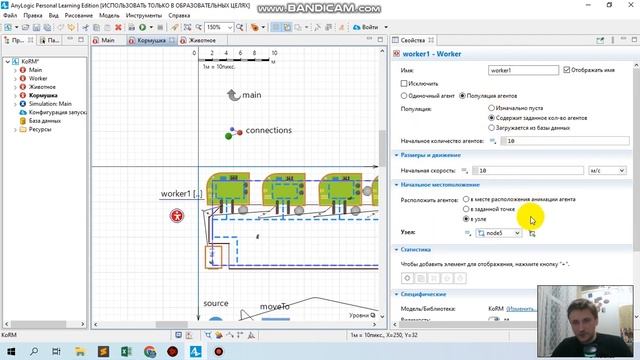Open the Файл menu

pyautogui.click(x=10, y=16)
